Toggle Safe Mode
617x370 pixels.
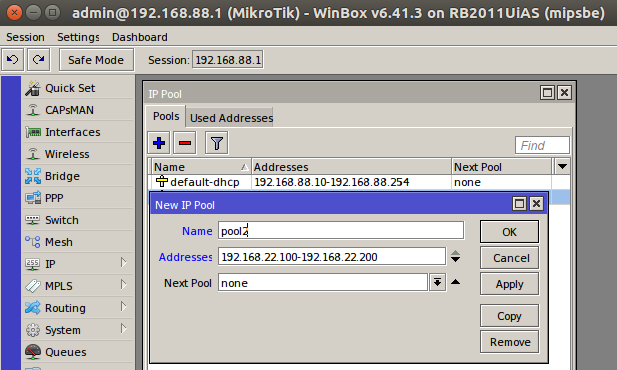(x=96, y=60)
